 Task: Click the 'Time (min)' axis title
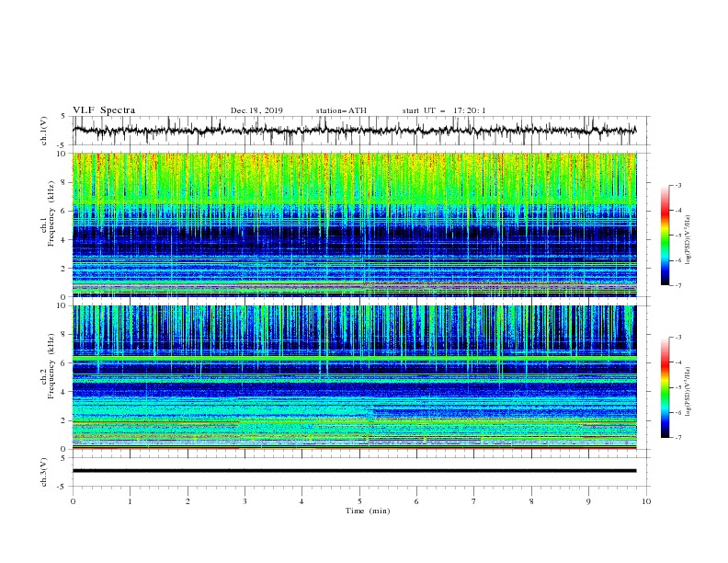coord(368,511)
